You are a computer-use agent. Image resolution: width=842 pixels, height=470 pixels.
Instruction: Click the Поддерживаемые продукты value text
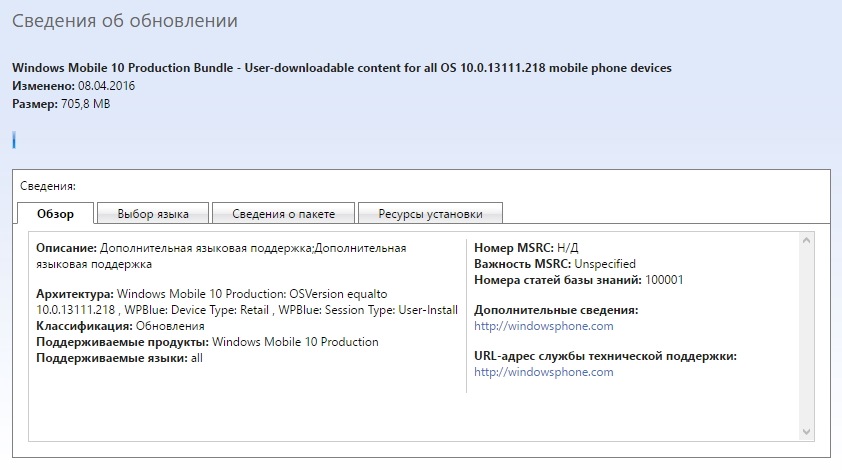(x=295, y=342)
